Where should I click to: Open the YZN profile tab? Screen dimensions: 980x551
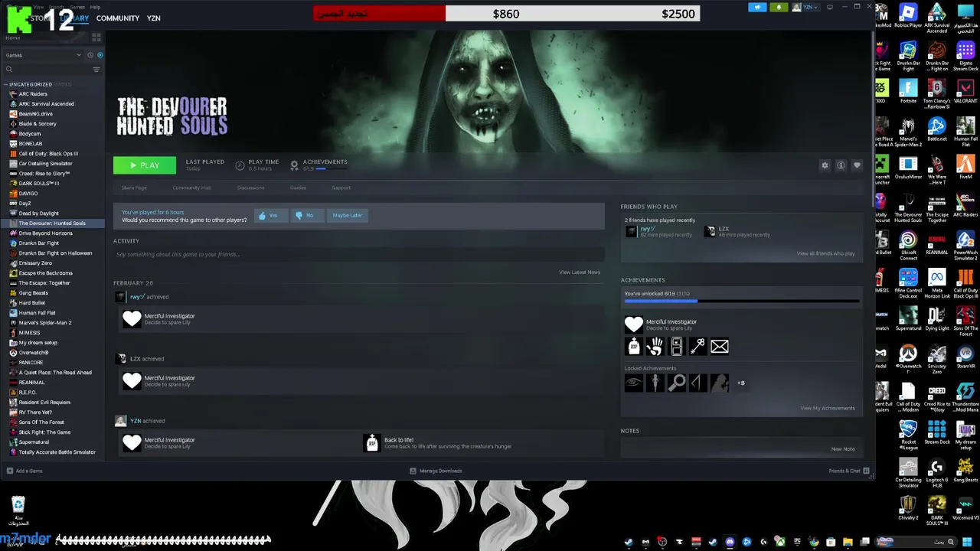pos(153,18)
